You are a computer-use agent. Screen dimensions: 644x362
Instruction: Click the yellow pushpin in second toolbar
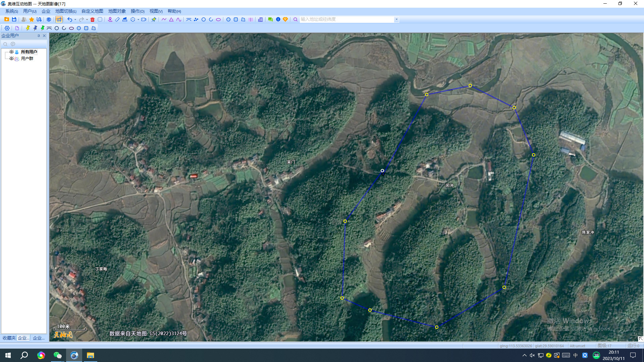(x=28, y=28)
